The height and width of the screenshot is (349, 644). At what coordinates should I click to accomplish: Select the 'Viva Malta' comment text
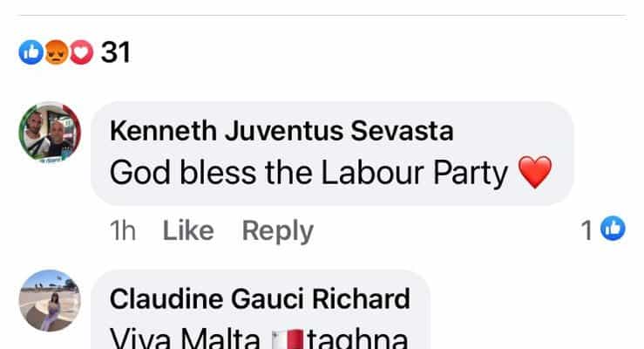coord(185,339)
